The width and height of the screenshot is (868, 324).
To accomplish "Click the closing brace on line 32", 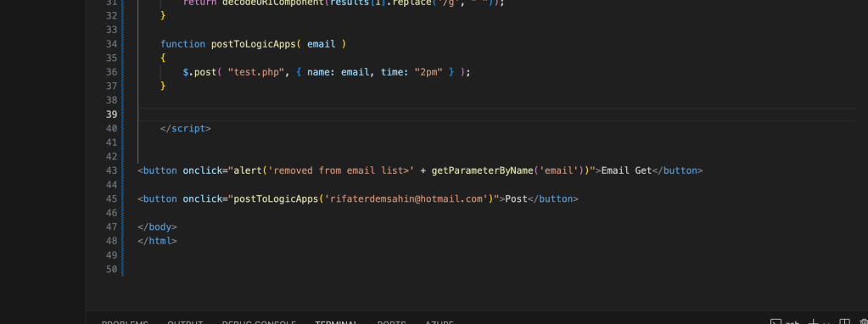I will click(163, 15).
